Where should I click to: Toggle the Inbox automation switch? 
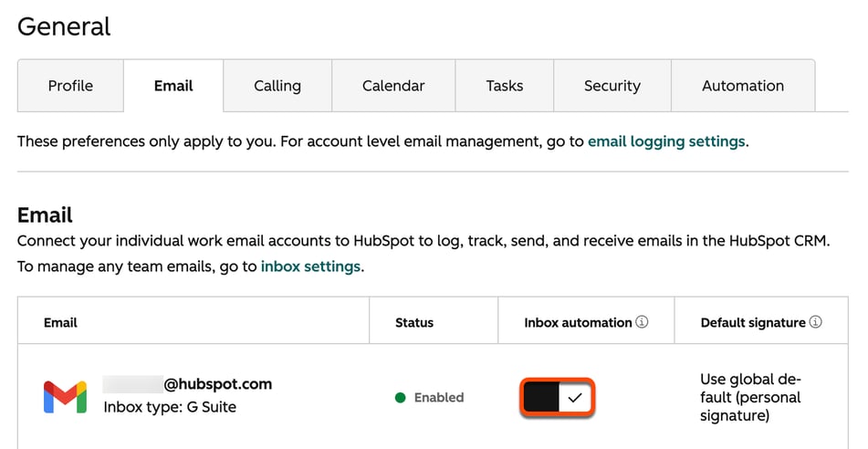pyautogui.click(x=558, y=398)
